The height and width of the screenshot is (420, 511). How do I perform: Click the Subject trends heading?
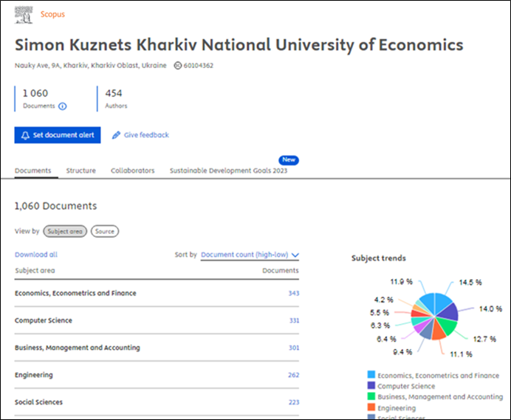378,258
